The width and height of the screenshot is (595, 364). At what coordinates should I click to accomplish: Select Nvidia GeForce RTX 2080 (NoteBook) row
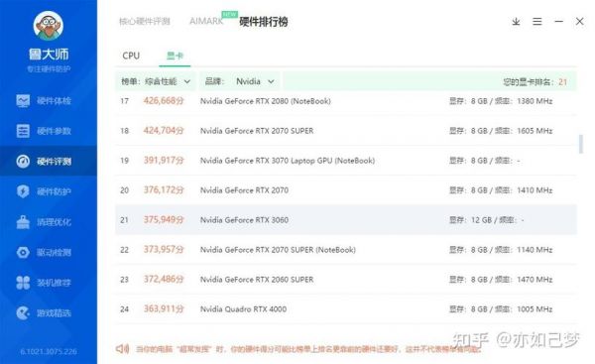click(x=346, y=101)
